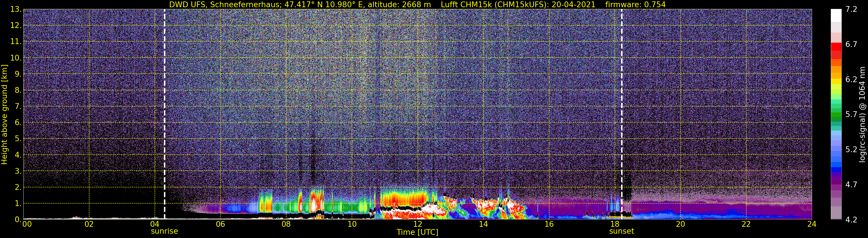Click colorbar value "5.7"
Screen dimensions: 868x238
click(851, 114)
